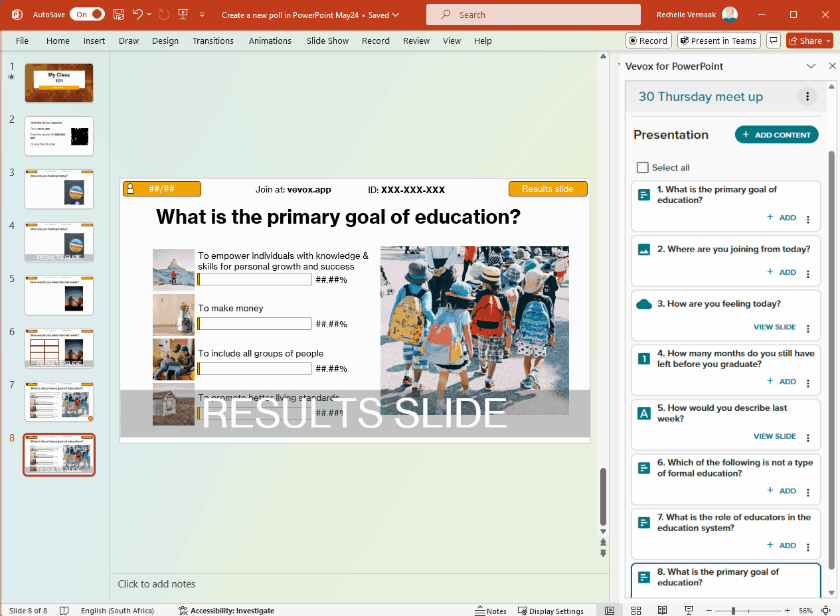The width and height of the screenshot is (840, 616).
Task: Open options for Which of the following poll
Action: 808,492
